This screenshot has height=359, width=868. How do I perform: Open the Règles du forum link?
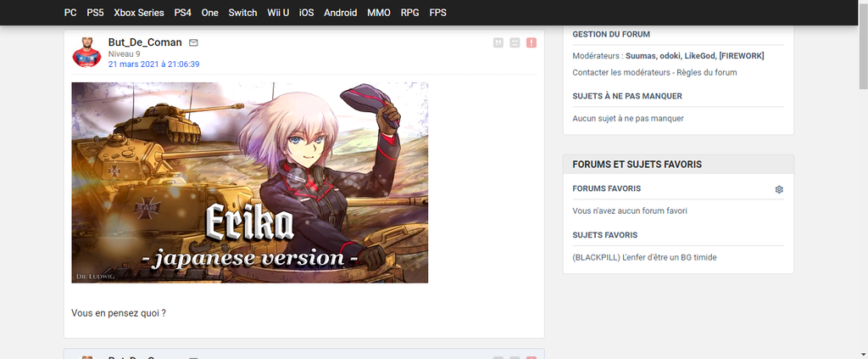709,73
